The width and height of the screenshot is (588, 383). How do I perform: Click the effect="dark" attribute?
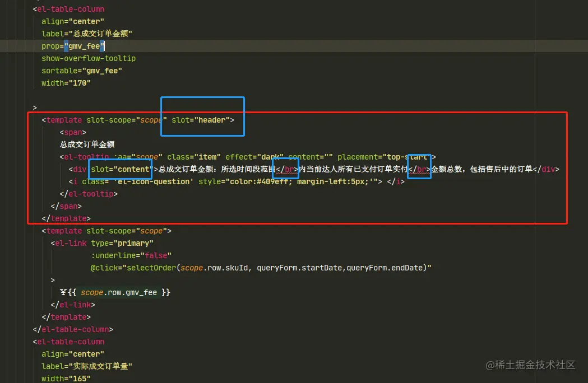[x=254, y=157]
